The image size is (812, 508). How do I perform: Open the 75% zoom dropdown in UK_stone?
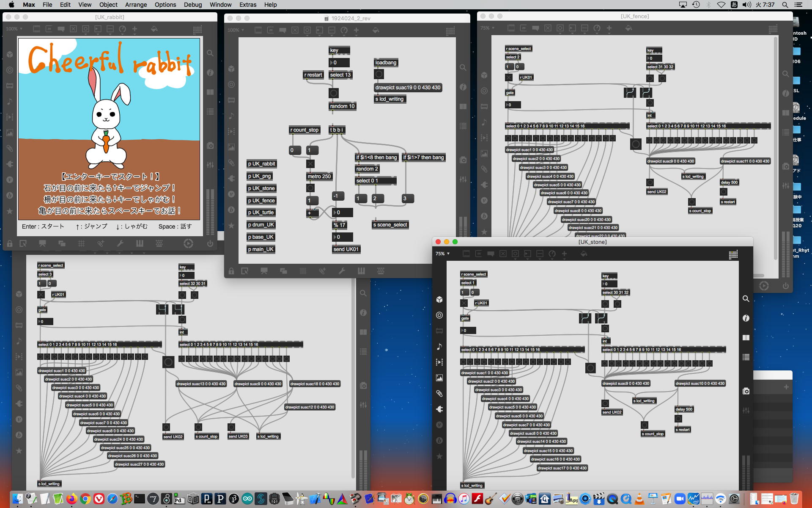click(442, 254)
